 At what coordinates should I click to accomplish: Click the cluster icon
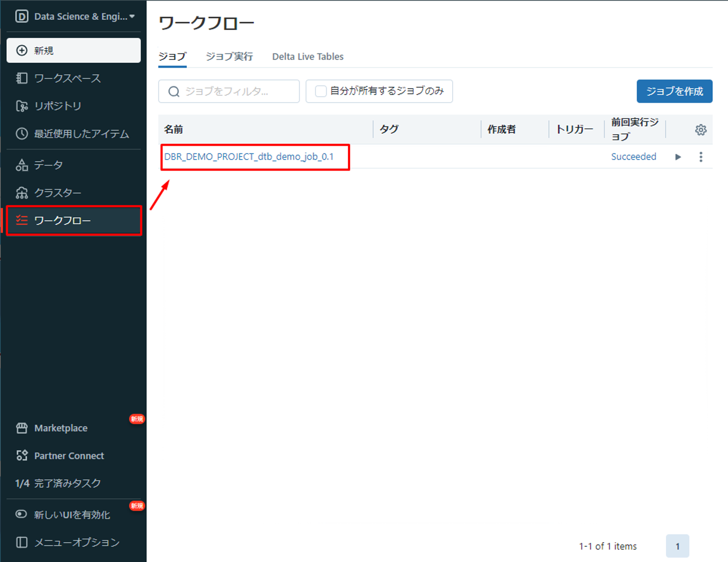coord(21,193)
